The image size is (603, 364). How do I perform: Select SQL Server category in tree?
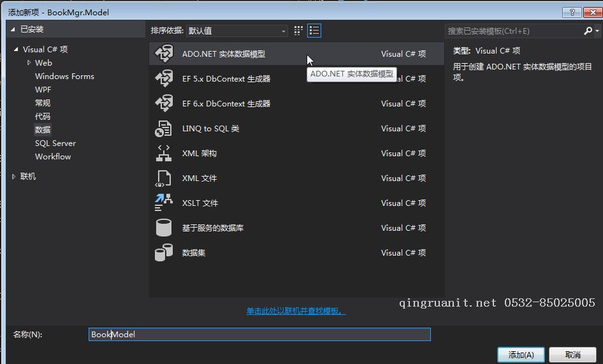pos(55,143)
